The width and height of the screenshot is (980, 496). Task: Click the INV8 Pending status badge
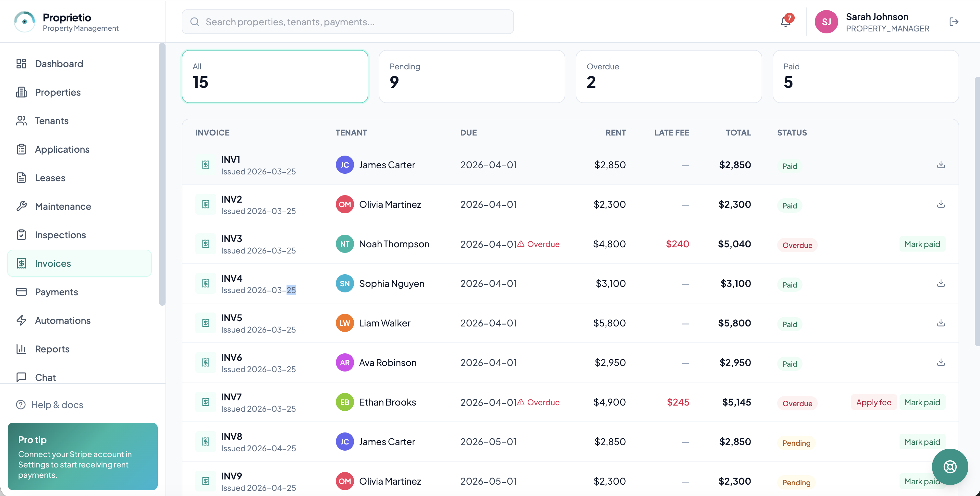(x=796, y=443)
